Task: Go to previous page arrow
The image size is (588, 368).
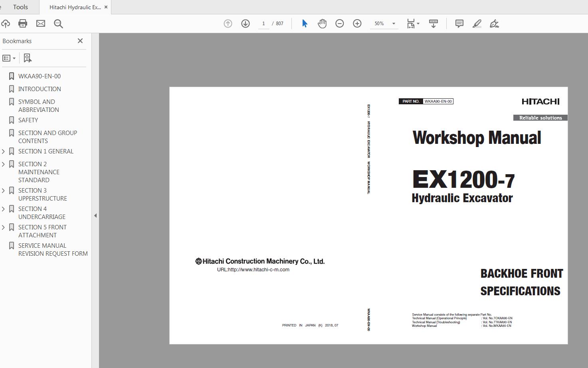Action: pyautogui.click(x=228, y=24)
